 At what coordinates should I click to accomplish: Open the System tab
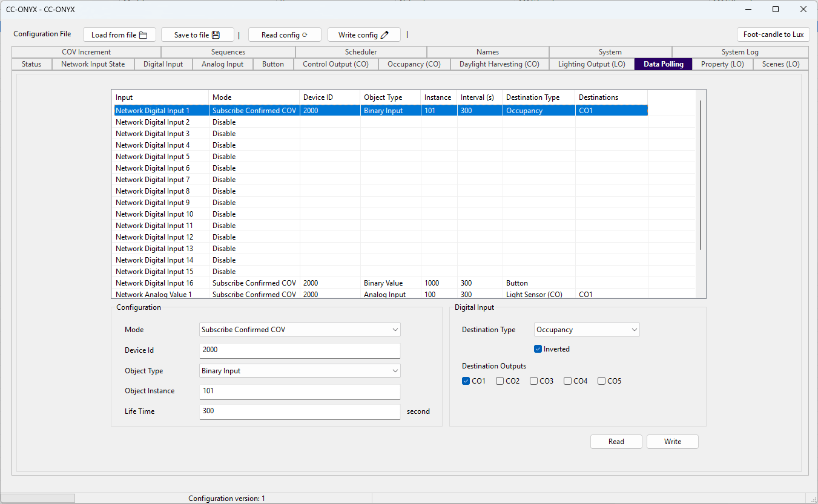610,52
